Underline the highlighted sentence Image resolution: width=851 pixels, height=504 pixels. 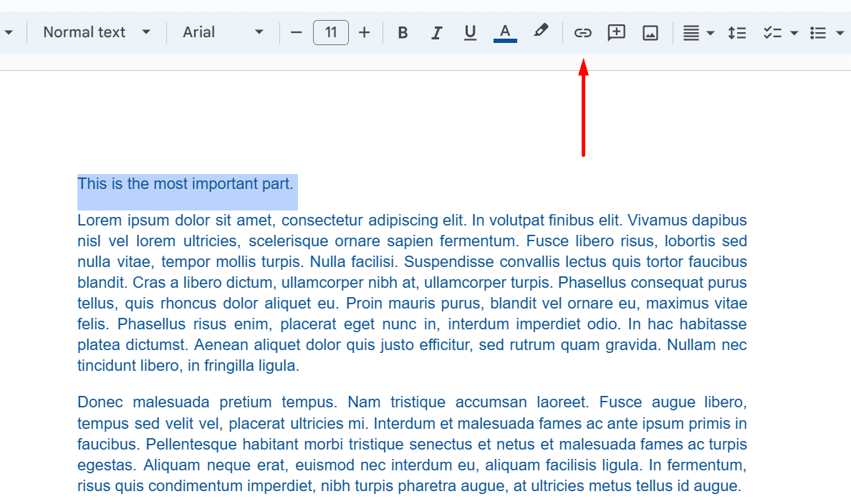470,32
